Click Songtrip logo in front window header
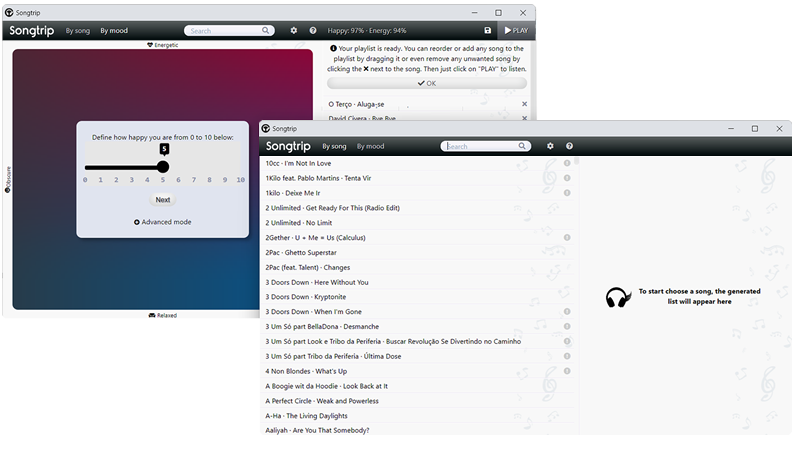Image resolution: width=800 pixels, height=453 pixels. click(x=288, y=146)
